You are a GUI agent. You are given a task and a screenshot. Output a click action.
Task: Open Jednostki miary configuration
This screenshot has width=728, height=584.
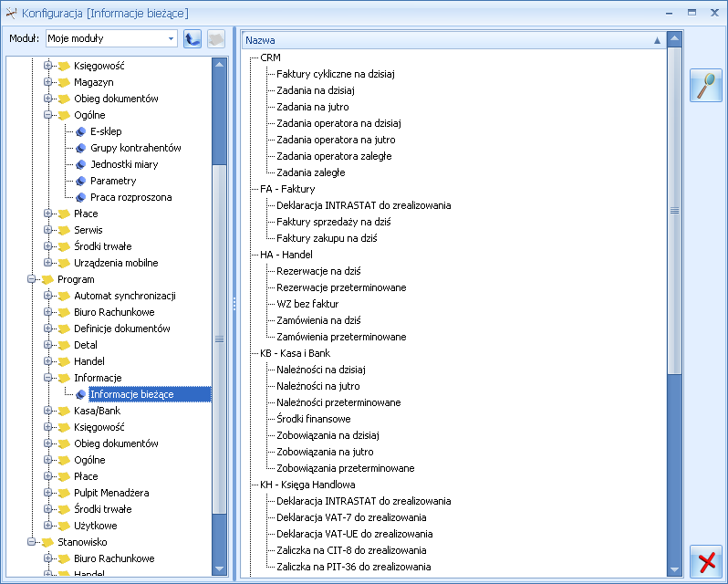point(124,164)
